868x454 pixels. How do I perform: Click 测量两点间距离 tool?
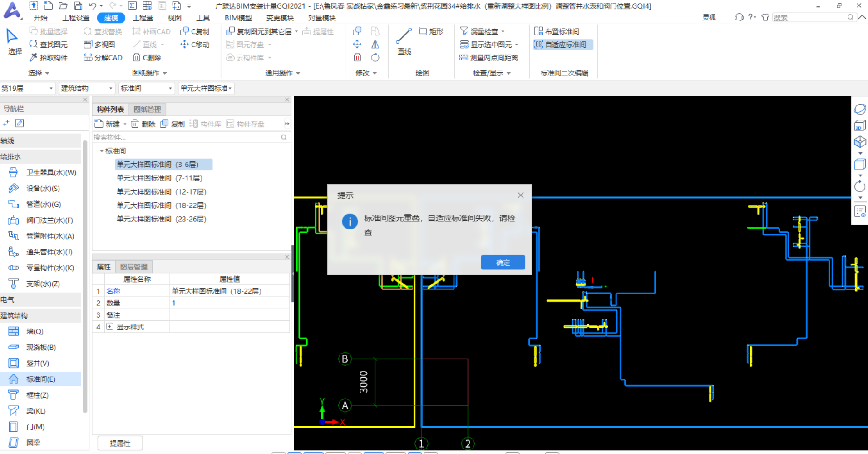pyautogui.click(x=489, y=58)
